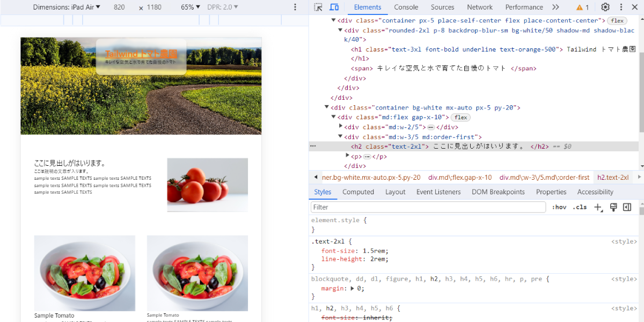The image size is (644, 322).
Task: Show more DevTools tabs chevron
Action: [555, 7]
